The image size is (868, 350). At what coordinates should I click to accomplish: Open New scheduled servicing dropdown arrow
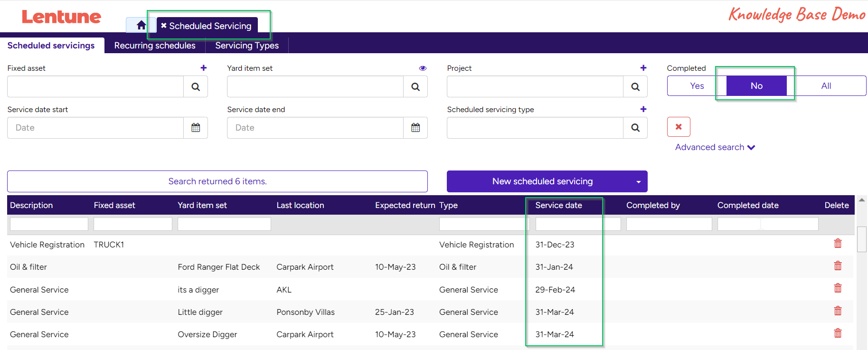tap(638, 182)
